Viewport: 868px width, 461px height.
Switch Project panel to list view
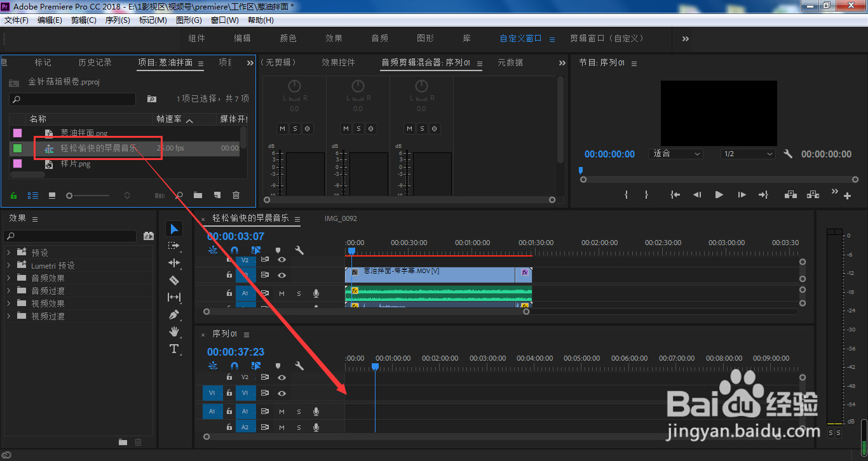pos(33,196)
